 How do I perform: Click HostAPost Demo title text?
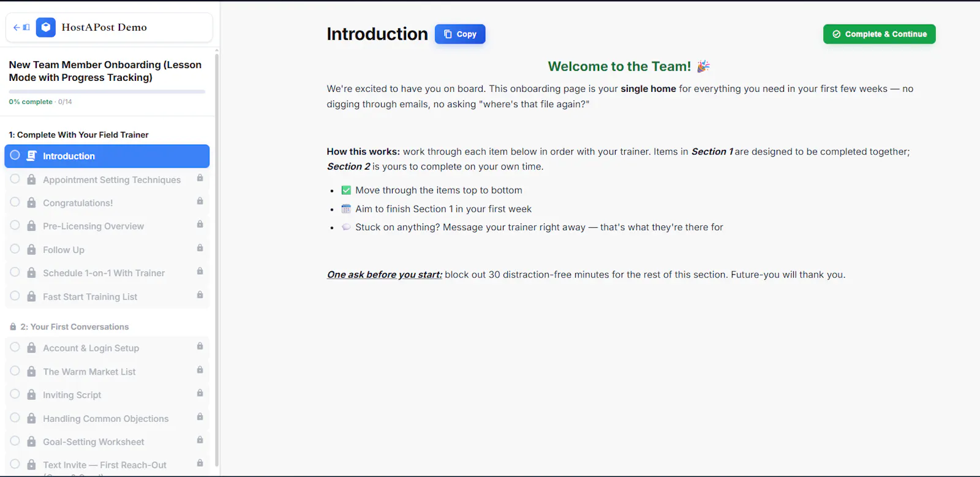(104, 28)
